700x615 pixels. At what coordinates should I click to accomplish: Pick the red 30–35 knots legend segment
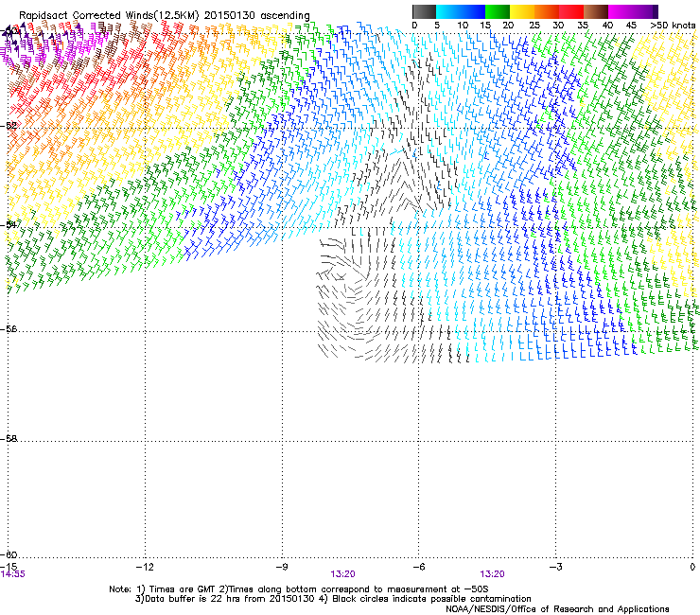click(x=571, y=11)
